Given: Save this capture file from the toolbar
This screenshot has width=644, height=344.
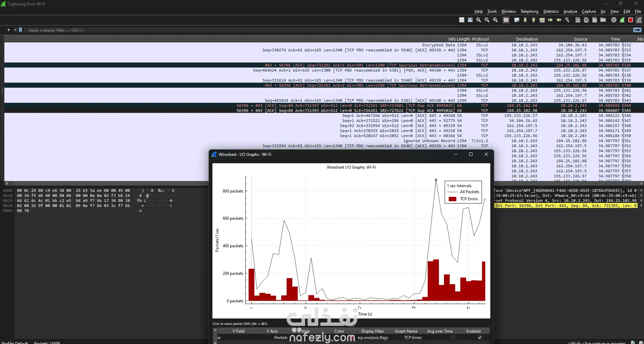Looking at the screenshot, I should pyautogui.click(x=595, y=20).
